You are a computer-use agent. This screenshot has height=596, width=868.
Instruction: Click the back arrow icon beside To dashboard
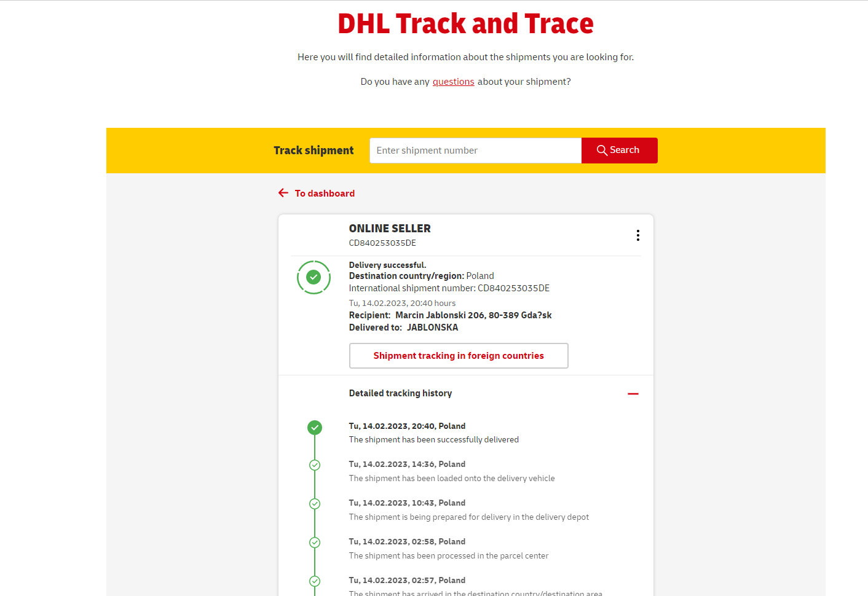[283, 193]
